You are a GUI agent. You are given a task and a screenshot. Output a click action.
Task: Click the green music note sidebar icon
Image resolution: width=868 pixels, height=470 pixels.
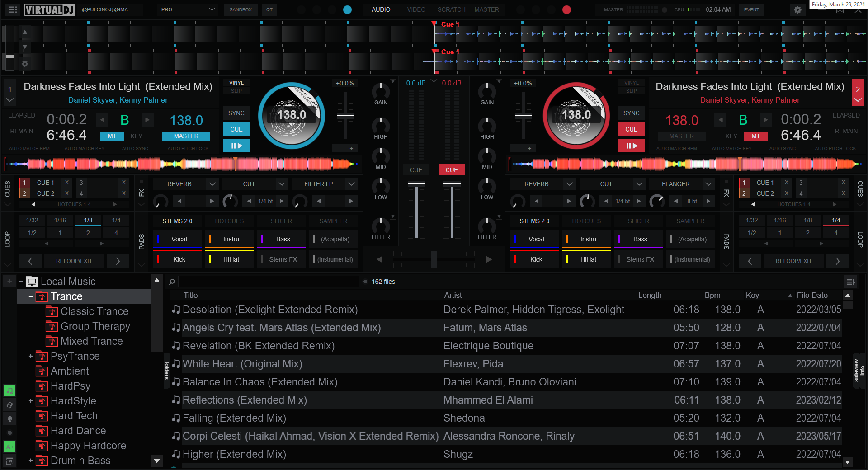point(9,390)
